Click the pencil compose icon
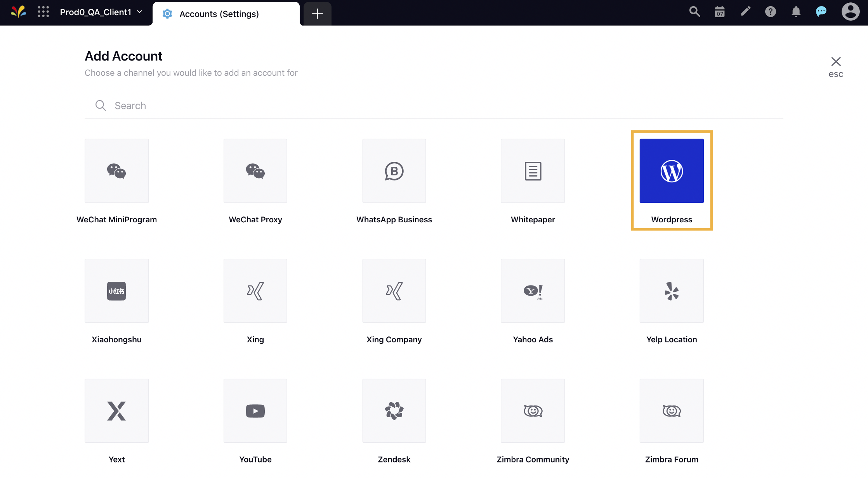This screenshot has height=478, width=868. click(x=745, y=11)
